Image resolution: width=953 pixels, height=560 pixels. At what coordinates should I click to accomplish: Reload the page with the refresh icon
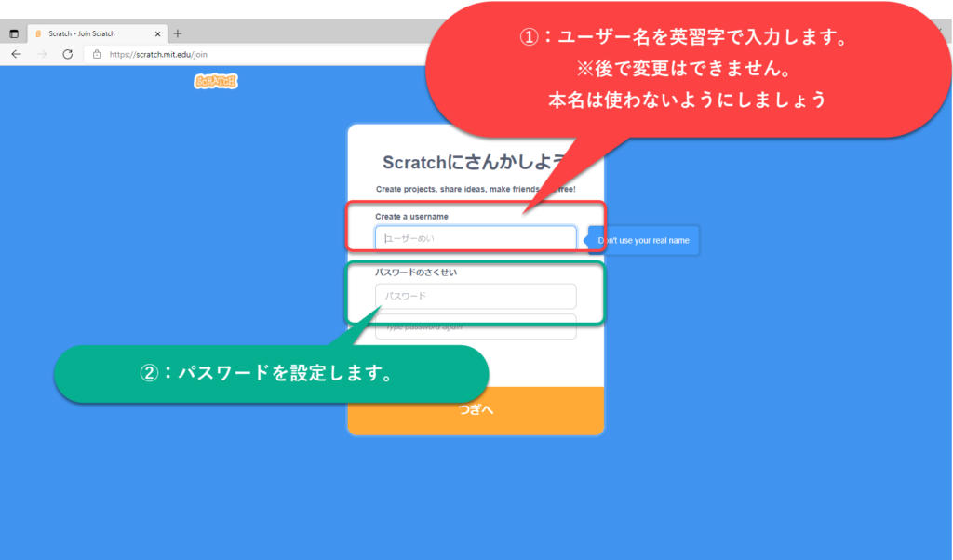[67, 55]
